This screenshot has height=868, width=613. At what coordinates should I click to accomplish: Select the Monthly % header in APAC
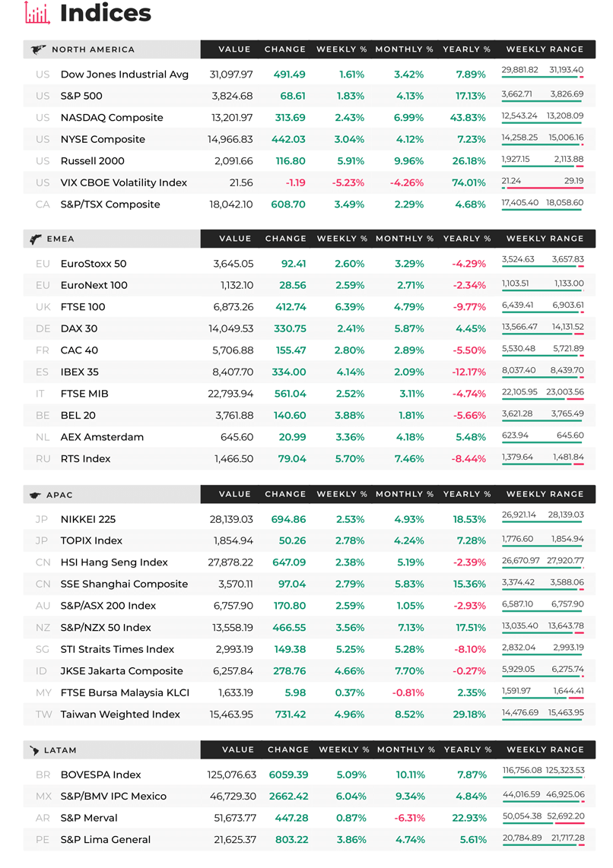pos(405,494)
